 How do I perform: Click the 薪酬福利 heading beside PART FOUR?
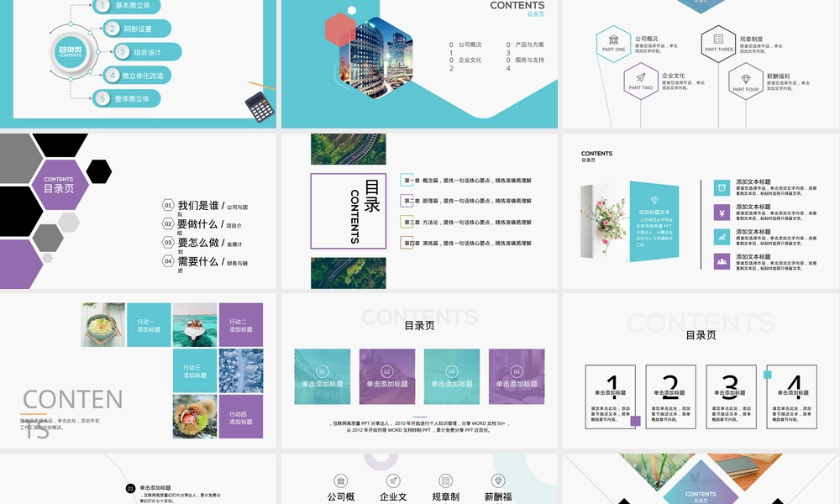point(778,76)
